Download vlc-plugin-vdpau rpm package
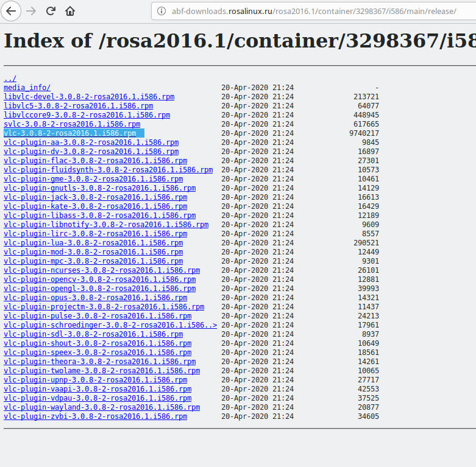This screenshot has height=467, width=476. (98, 398)
